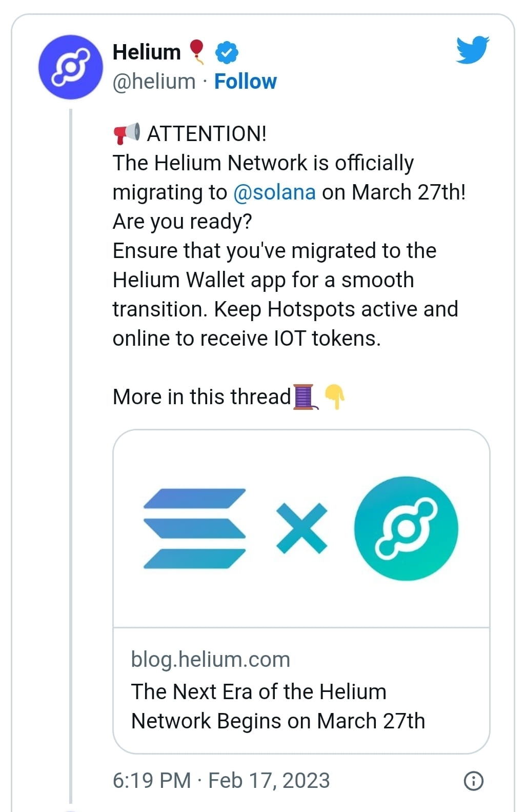525x812 pixels.
Task: Open the Helium profile avatar
Action: point(70,67)
